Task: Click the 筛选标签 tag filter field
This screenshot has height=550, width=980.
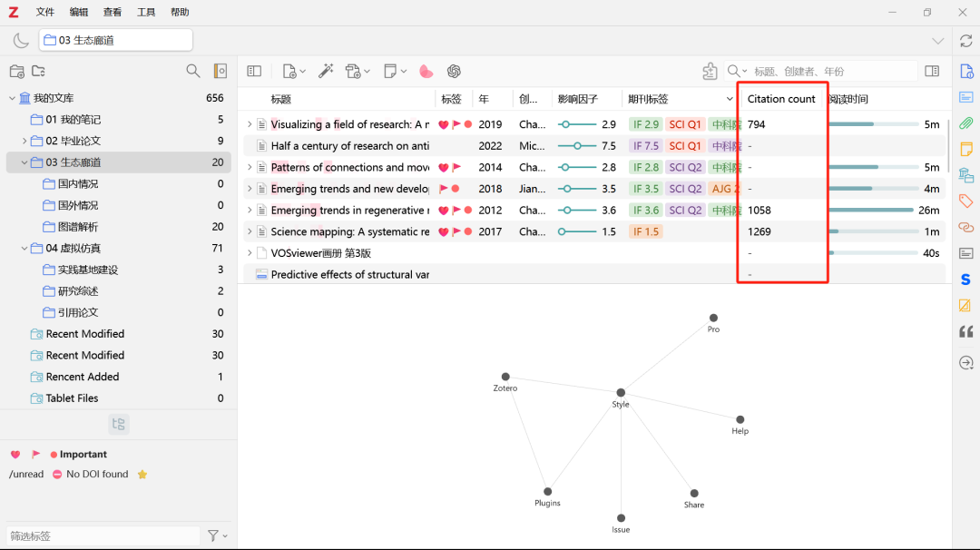Action: coord(103,535)
